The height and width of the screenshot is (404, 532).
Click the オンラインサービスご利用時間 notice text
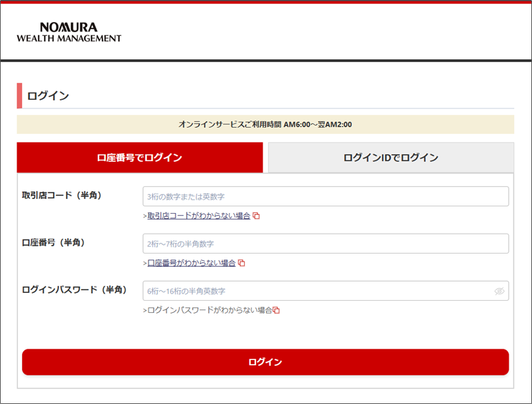pos(265,124)
